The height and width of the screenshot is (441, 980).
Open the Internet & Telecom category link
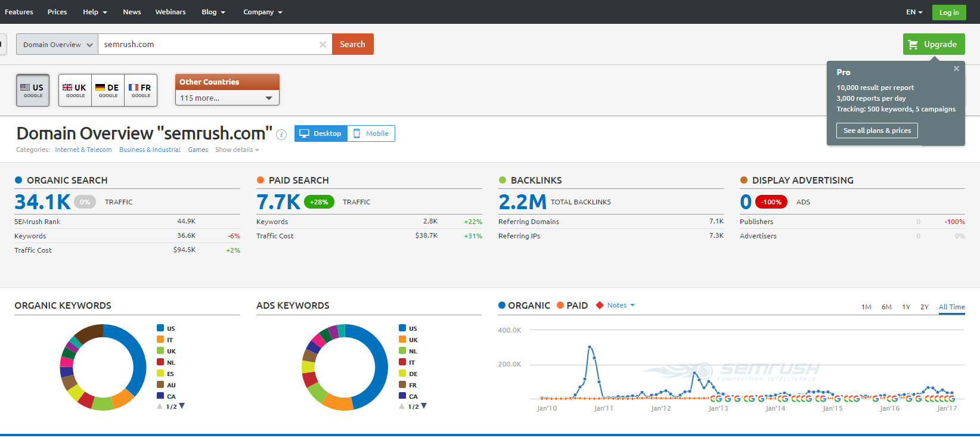click(83, 150)
